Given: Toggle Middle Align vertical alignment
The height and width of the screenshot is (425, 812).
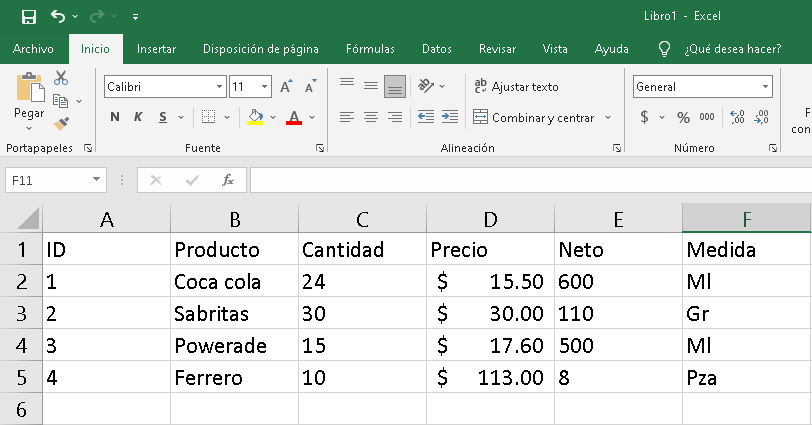Looking at the screenshot, I should [x=371, y=86].
